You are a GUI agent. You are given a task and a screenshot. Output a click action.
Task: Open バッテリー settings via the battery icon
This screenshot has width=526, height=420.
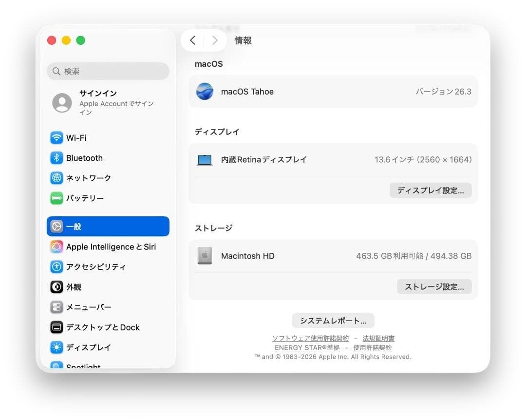tap(57, 198)
